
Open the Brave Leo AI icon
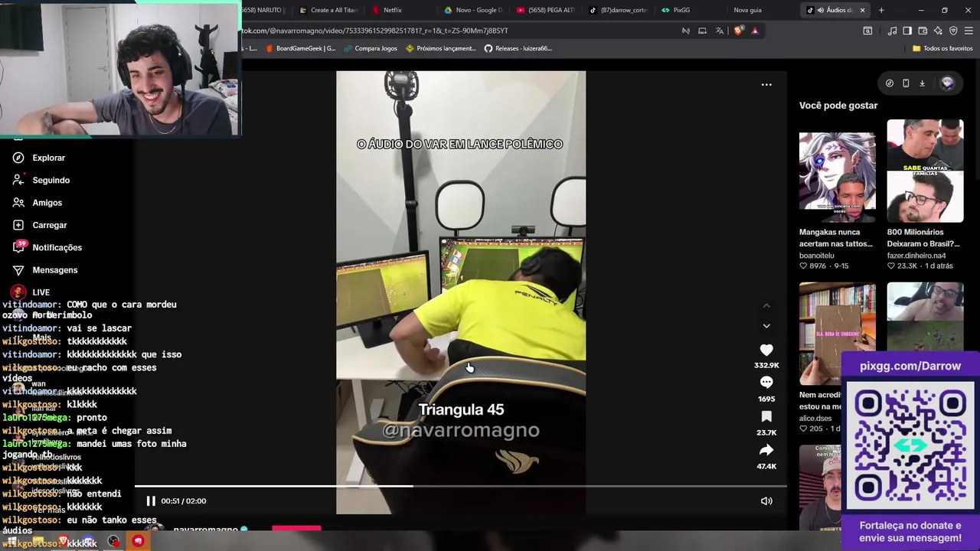tap(938, 31)
